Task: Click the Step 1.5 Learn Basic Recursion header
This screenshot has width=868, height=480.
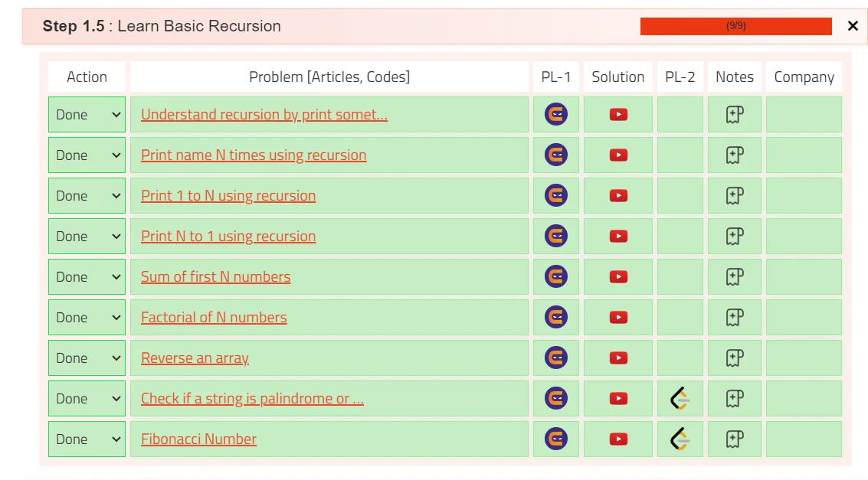Action: 162,26
